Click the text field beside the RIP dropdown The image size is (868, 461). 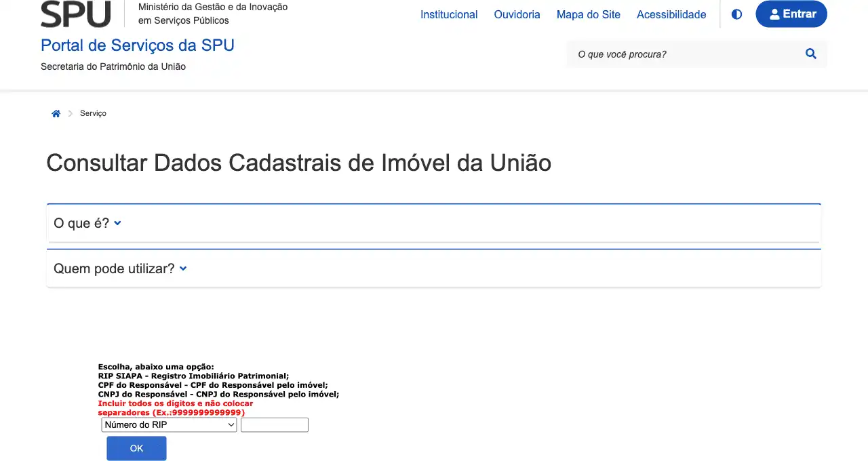274,425
